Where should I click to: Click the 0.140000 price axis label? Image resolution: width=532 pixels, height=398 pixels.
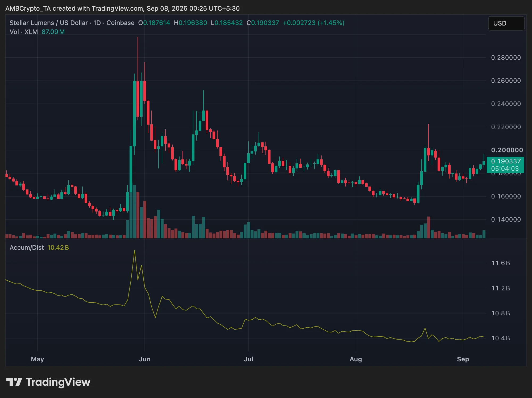pyautogui.click(x=506, y=219)
